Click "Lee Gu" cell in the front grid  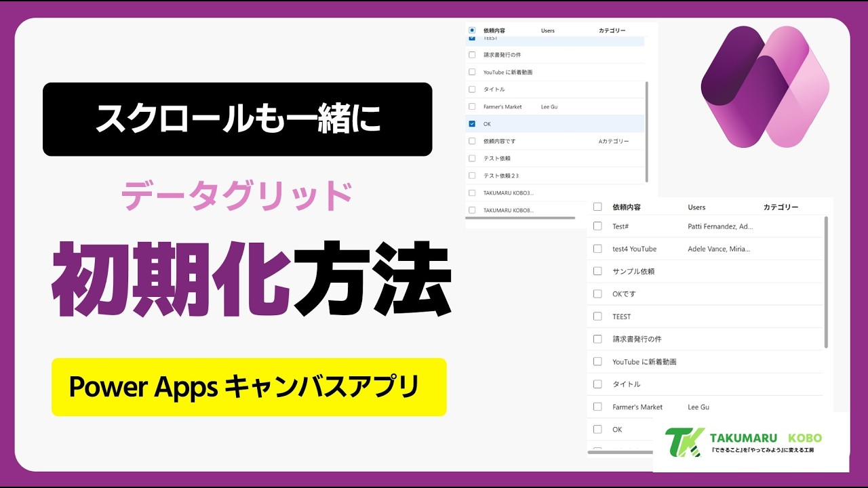click(x=698, y=407)
